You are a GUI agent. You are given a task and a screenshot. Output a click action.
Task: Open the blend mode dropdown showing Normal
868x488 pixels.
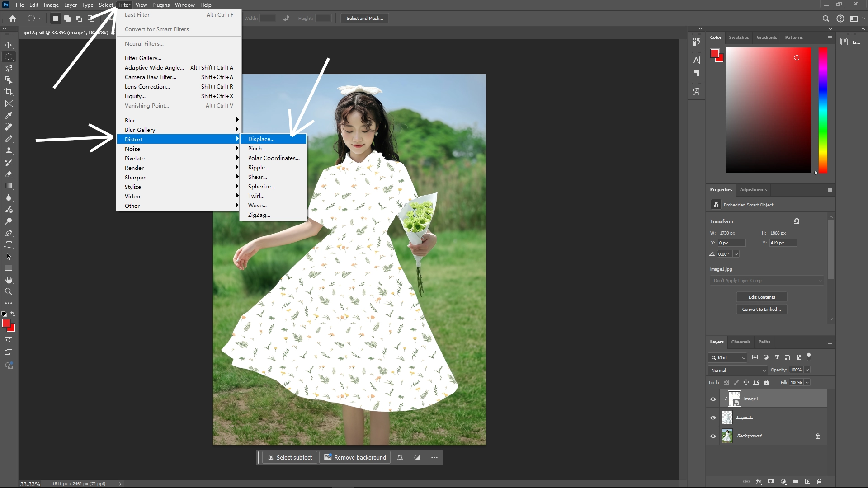(737, 370)
